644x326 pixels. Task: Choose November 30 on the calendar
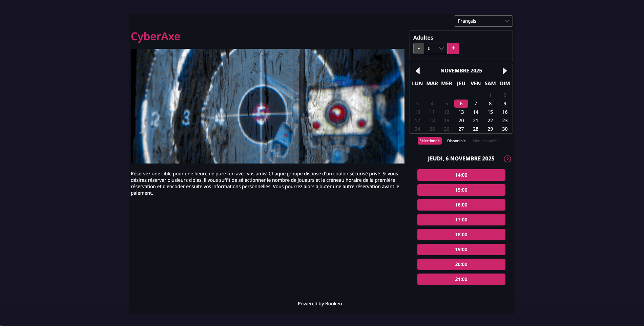pyautogui.click(x=505, y=129)
